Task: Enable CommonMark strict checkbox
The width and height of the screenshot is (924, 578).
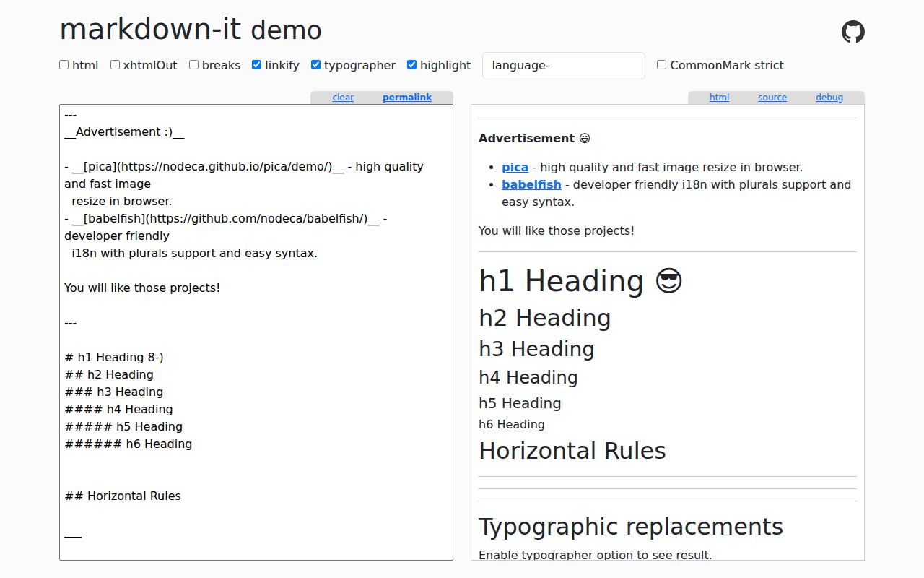Action: pyautogui.click(x=661, y=65)
